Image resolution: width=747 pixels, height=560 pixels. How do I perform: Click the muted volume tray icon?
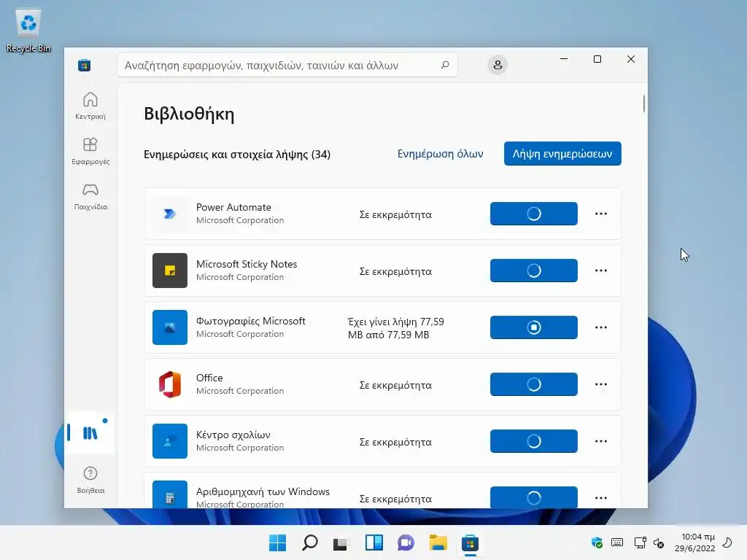659,542
